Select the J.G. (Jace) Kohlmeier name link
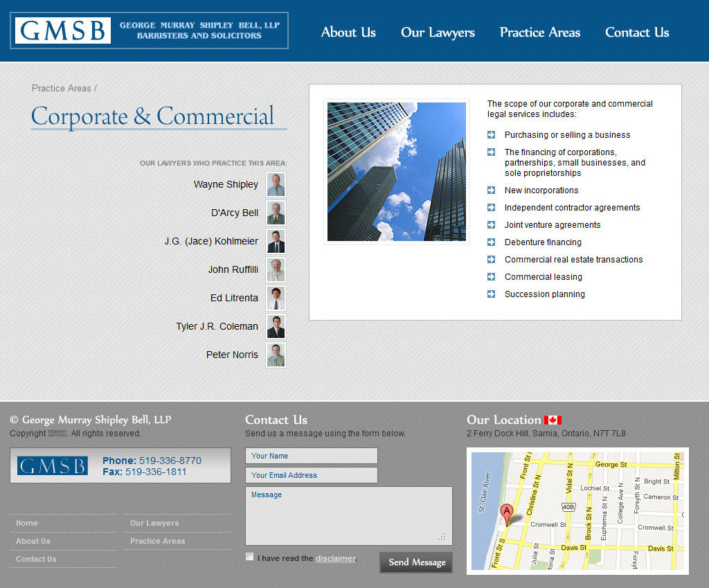Image resolution: width=709 pixels, height=588 pixels. 211,242
